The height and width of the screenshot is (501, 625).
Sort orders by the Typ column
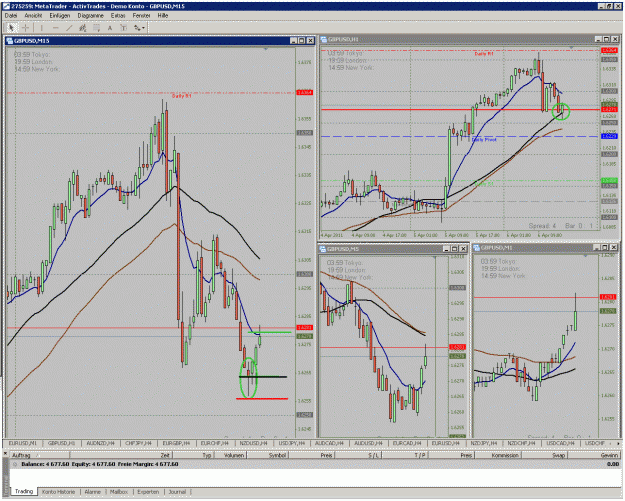tap(193, 455)
